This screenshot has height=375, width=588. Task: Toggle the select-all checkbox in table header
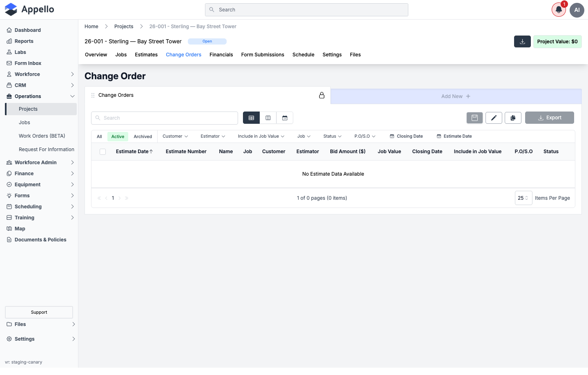tap(102, 152)
